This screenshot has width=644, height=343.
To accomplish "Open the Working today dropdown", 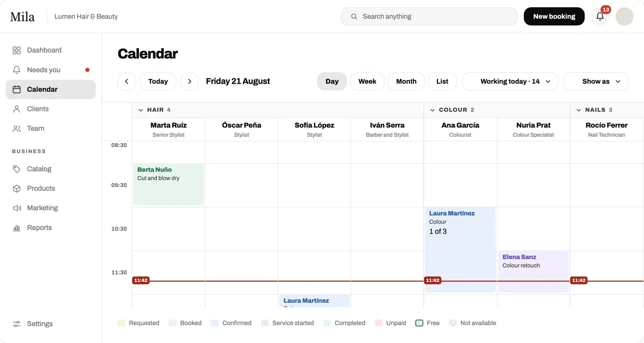I will [510, 81].
